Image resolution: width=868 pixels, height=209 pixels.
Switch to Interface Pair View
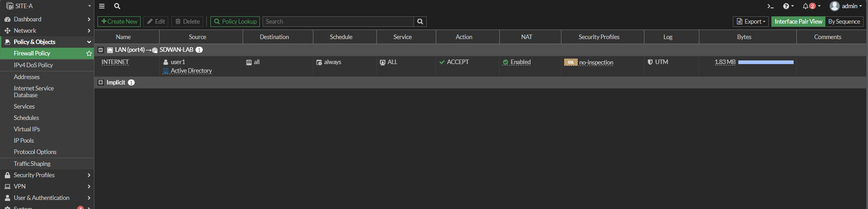[x=798, y=22]
